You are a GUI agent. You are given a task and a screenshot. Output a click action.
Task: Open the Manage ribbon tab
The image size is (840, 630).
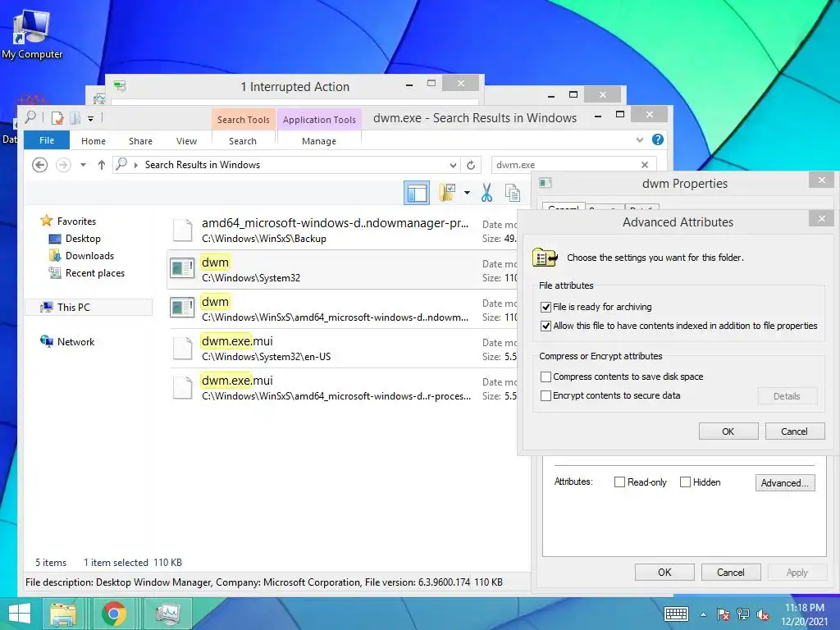[319, 141]
